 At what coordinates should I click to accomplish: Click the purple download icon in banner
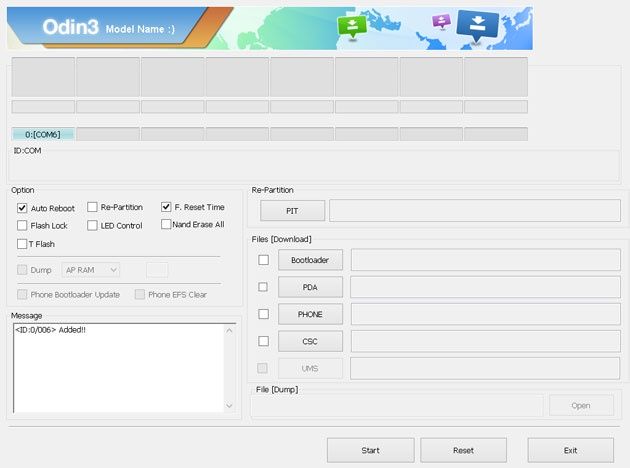point(441,21)
